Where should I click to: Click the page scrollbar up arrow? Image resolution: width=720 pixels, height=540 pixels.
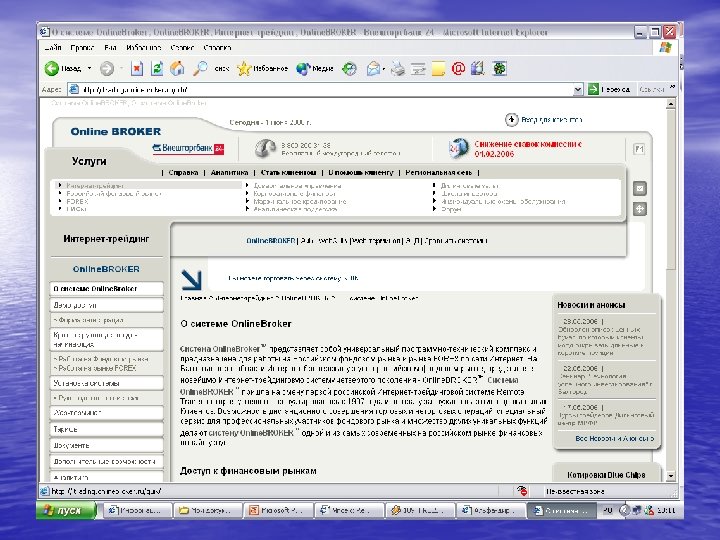[x=670, y=104]
